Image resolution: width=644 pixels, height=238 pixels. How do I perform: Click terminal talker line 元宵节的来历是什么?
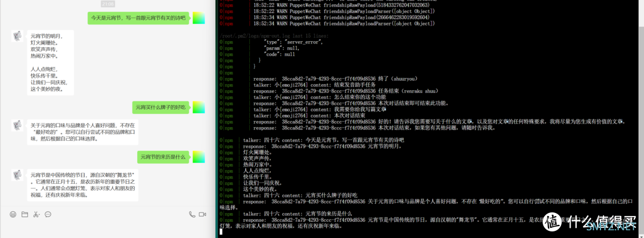pyautogui.click(x=298, y=214)
